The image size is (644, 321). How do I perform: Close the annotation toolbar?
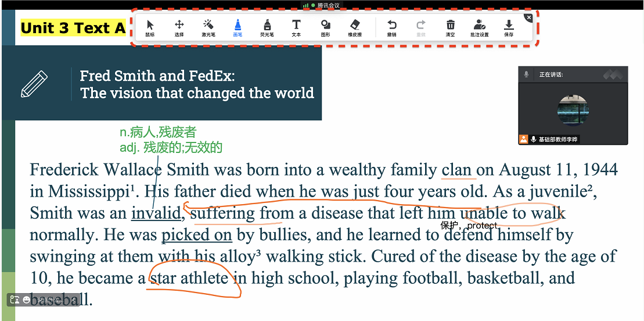coord(528,17)
